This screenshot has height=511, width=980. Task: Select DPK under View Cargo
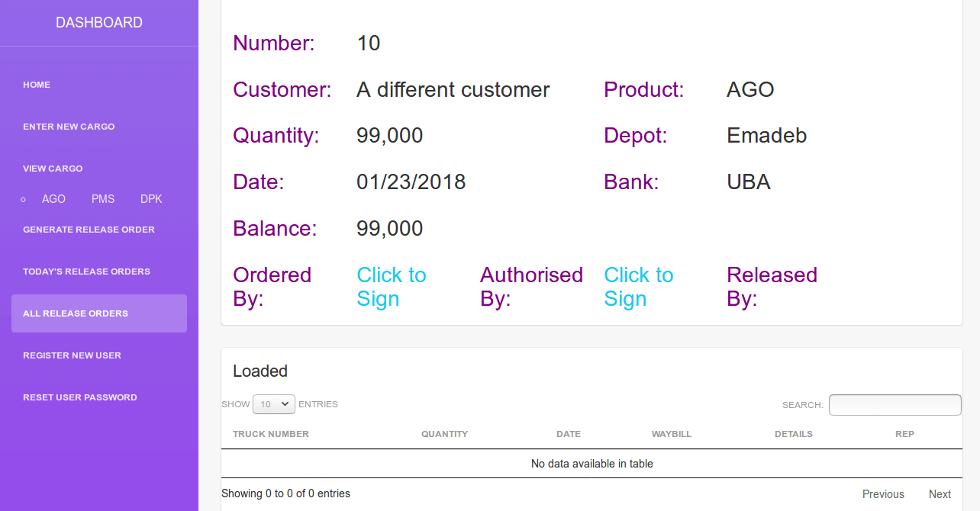click(151, 199)
